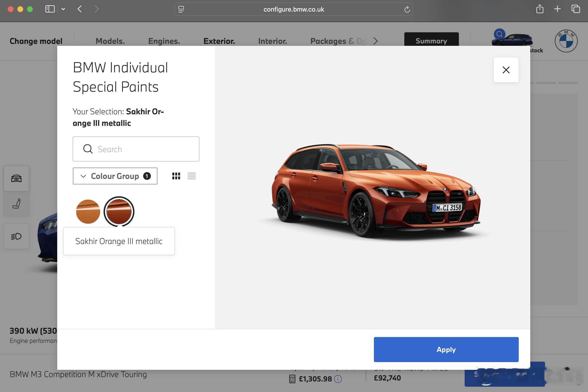Select the lighter orange paint swatch
588x392 pixels.
click(x=88, y=211)
